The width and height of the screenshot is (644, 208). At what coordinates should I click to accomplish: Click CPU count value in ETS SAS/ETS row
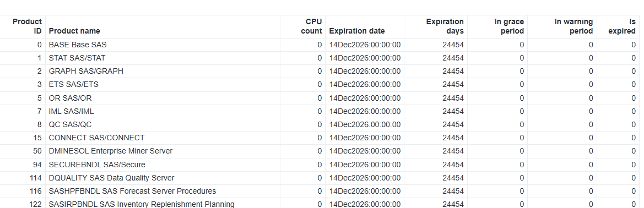tap(302, 85)
